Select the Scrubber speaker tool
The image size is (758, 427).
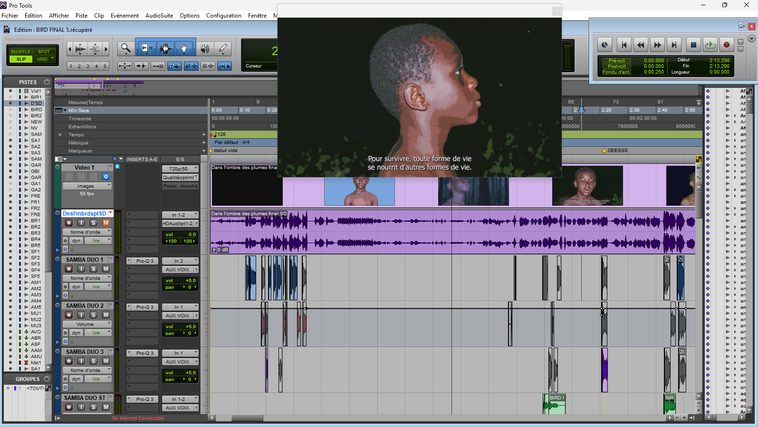coord(205,48)
